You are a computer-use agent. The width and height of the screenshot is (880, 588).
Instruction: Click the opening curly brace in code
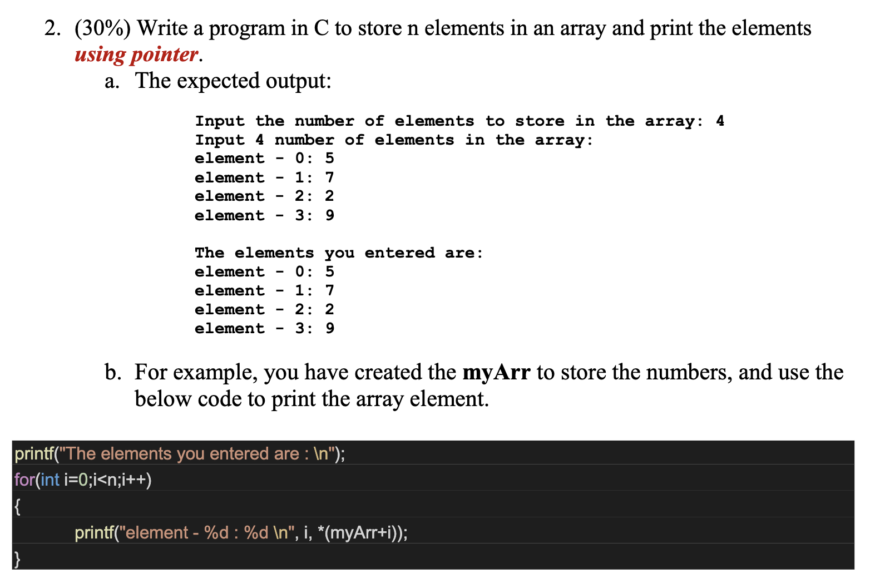(17, 506)
